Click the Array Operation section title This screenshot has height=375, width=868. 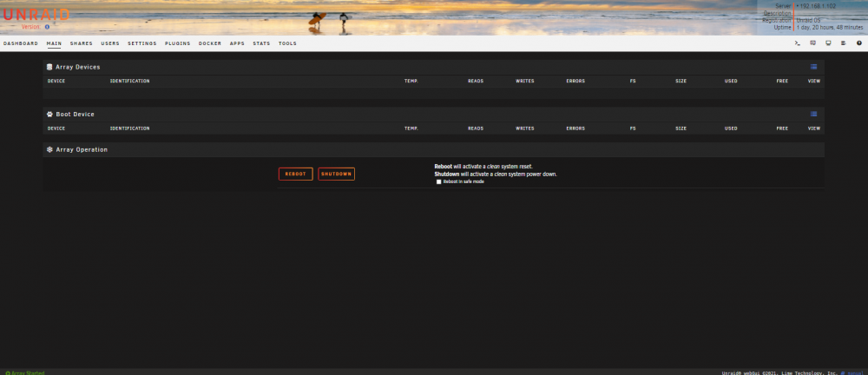click(82, 149)
